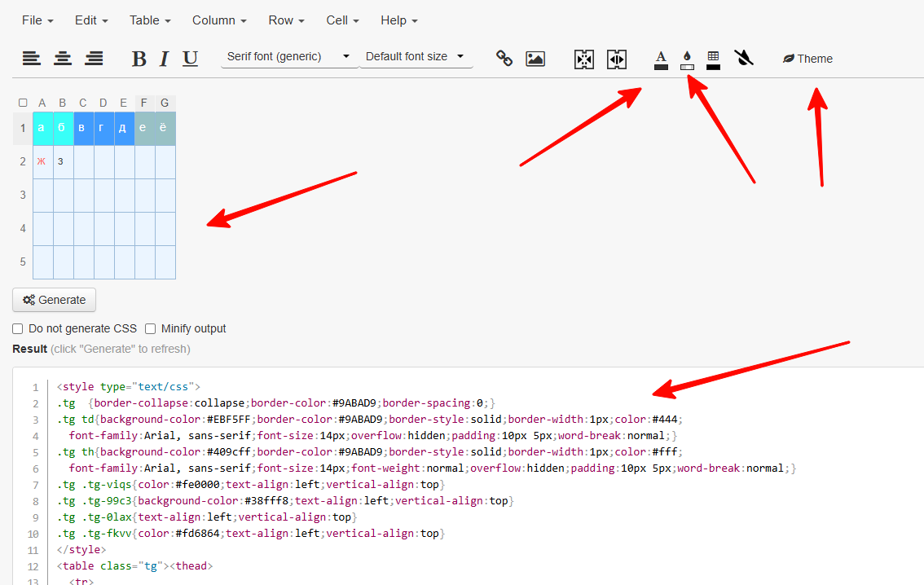Toggle the select-all table checkbox
The height and width of the screenshot is (585, 924).
click(23, 103)
